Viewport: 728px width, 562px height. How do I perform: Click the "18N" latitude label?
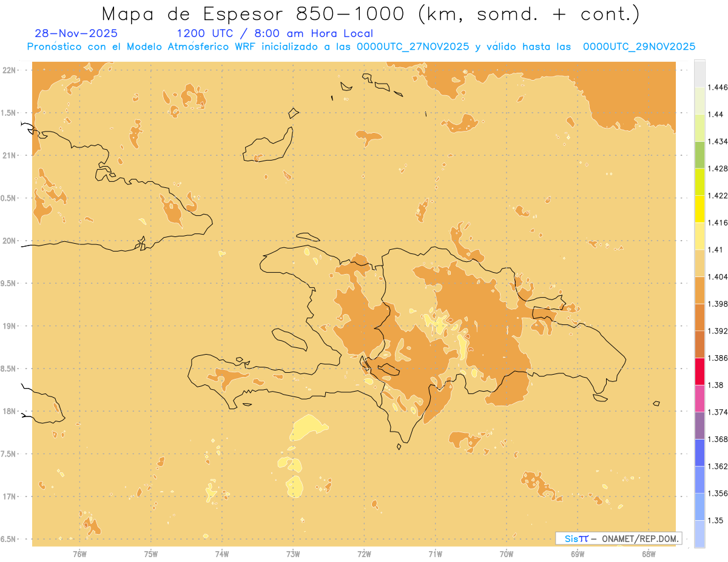coord(9,411)
